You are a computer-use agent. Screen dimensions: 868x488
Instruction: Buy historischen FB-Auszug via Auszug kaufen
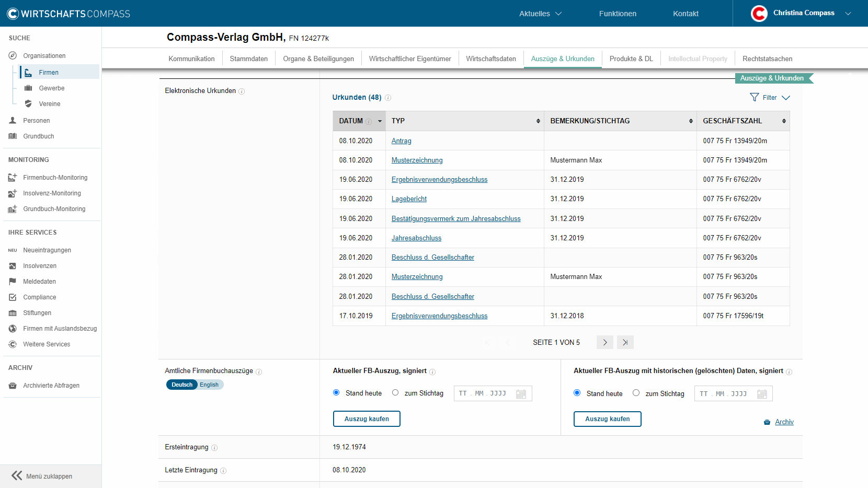pyautogui.click(x=607, y=419)
